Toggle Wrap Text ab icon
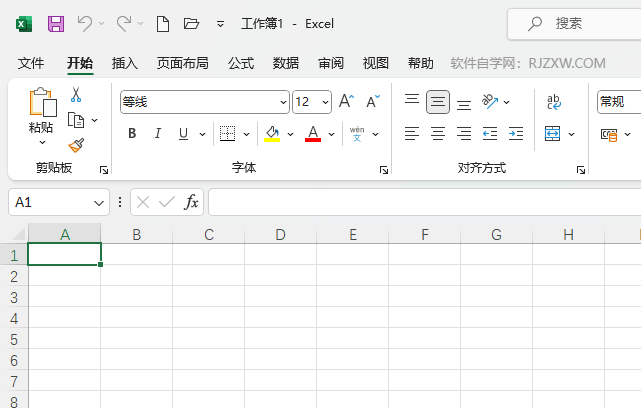This screenshot has height=408, width=641. [x=554, y=102]
